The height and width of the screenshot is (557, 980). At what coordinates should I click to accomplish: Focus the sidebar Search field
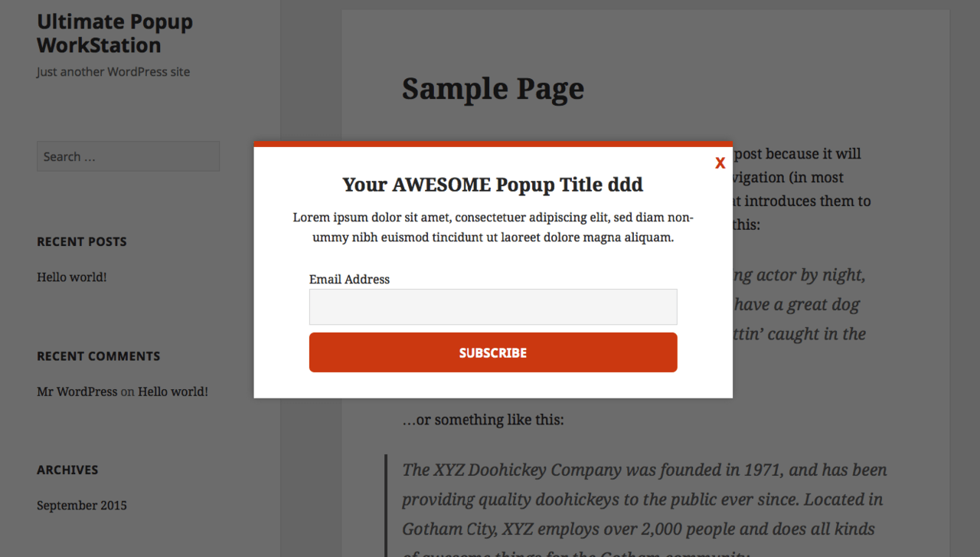(128, 156)
